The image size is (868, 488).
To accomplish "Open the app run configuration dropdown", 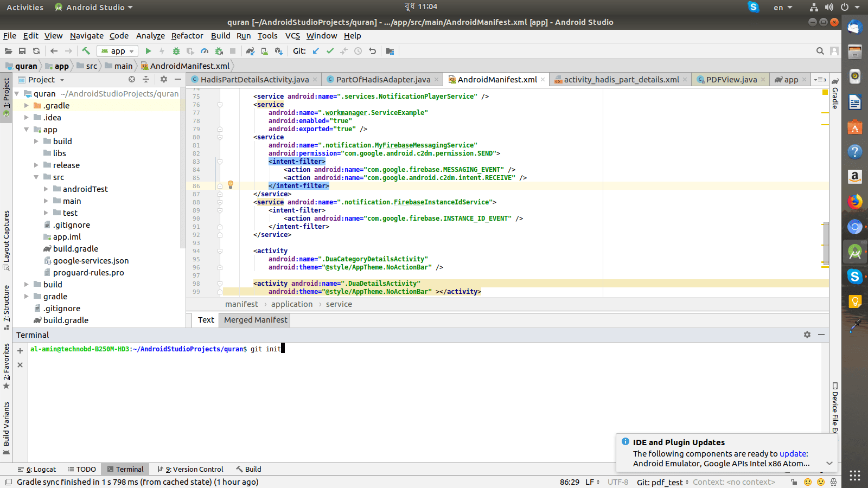I will (118, 51).
